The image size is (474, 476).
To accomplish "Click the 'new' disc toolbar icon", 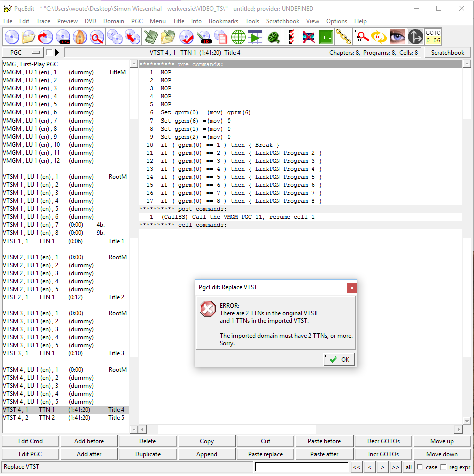I will tap(63, 37).
